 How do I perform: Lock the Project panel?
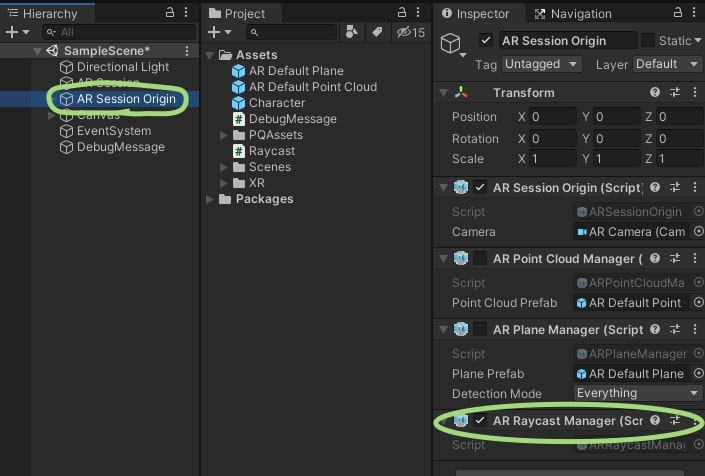(x=402, y=12)
